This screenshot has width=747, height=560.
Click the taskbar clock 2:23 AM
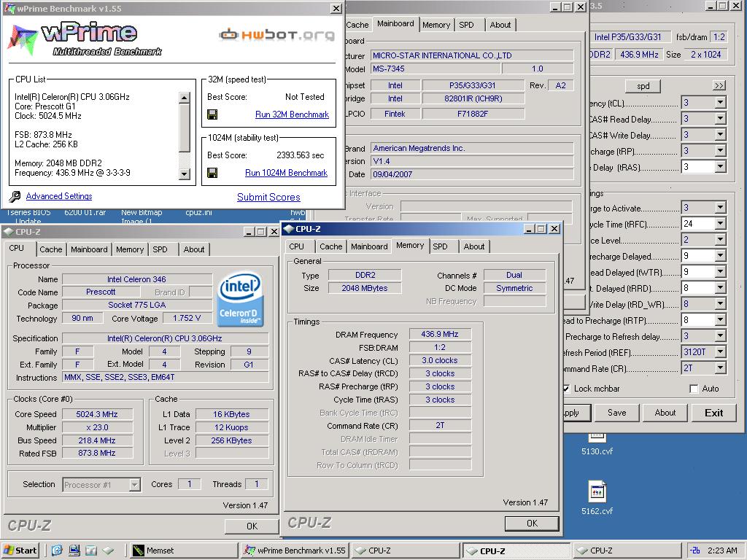coord(722,551)
